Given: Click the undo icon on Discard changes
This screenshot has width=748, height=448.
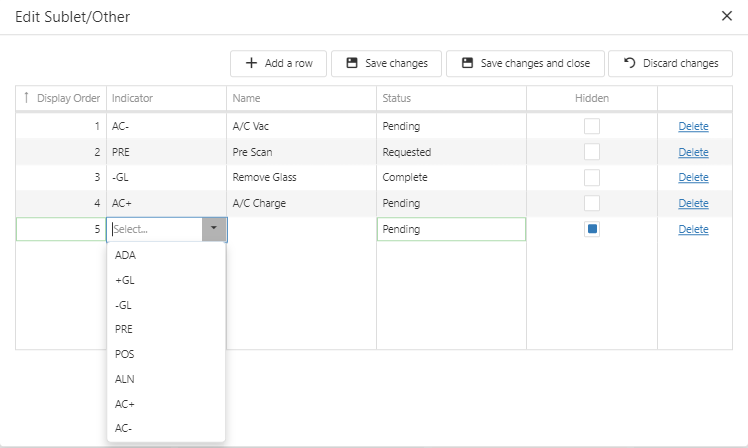Looking at the screenshot, I should (x=629, y=63).
